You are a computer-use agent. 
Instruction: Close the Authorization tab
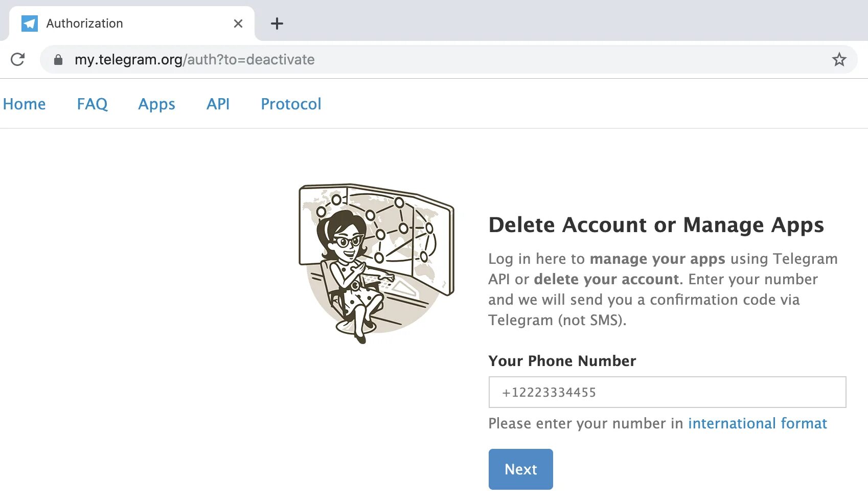click(x=238, y=24)
